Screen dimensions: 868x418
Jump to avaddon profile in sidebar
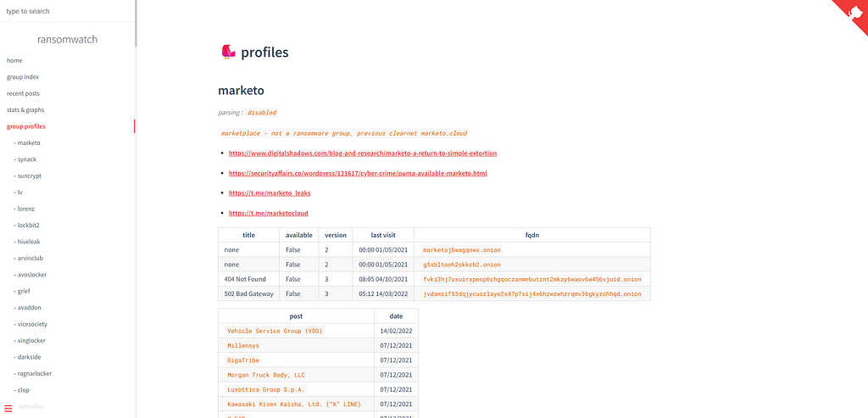28,307
